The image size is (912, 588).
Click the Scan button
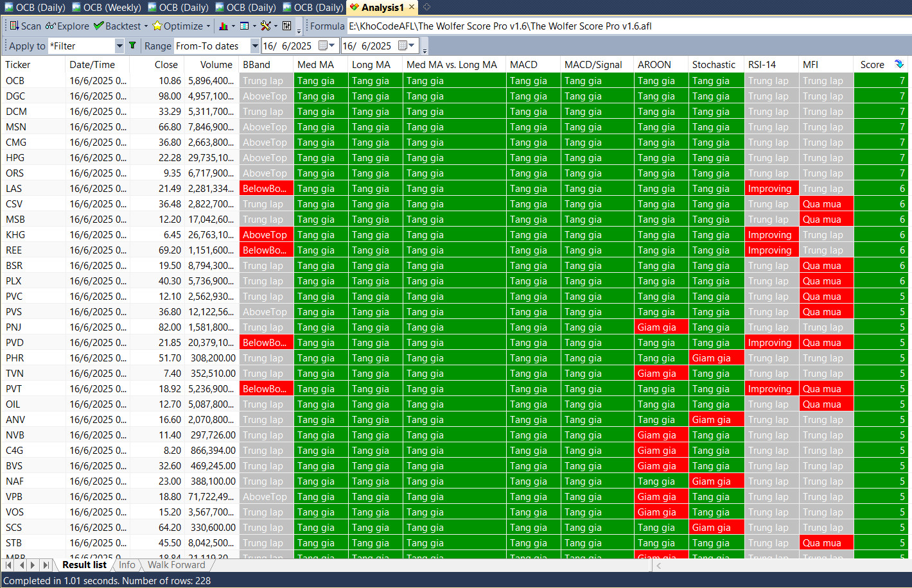(x=26, y=26)
